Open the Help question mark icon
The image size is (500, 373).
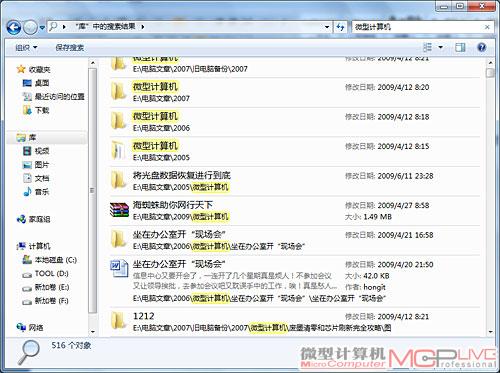coord(482,47)
